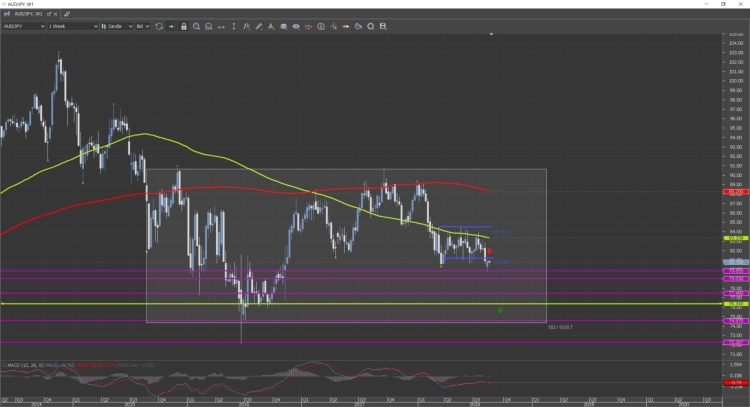Open the AUD/JPY instrument dropdown
This screenshot has height=407, width=750.
[x=24, y=26]
